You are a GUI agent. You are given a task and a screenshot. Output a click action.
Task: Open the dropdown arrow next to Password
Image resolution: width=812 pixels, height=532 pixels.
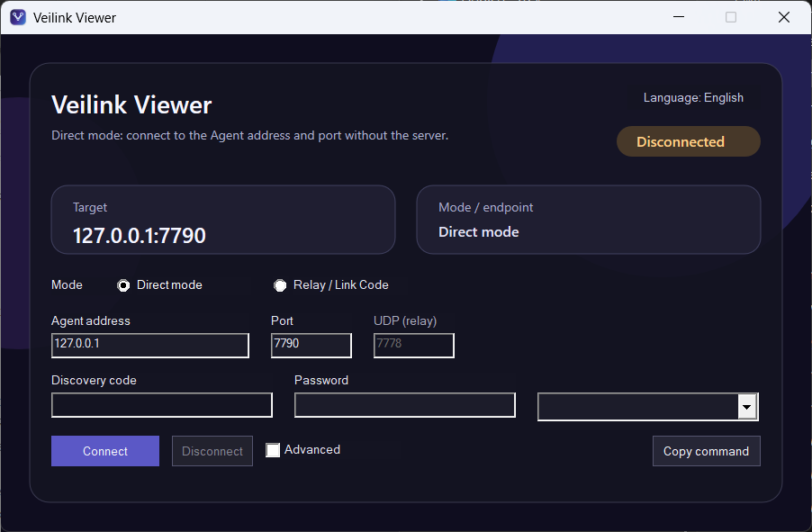tap(746, 407)
